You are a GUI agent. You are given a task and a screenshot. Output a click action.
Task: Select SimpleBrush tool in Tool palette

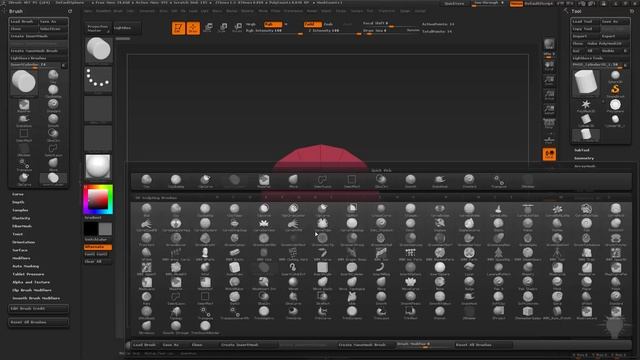pyautogui.click(x=615, y=90)
